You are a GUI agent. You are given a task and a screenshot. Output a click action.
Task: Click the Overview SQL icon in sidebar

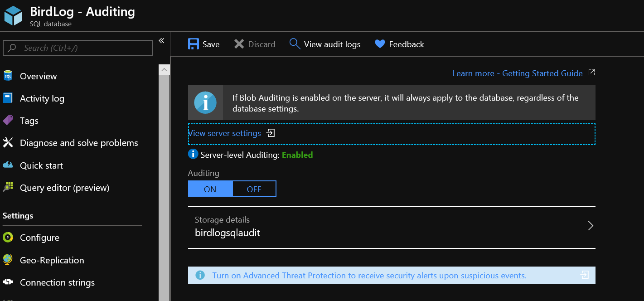click(8, 76)
